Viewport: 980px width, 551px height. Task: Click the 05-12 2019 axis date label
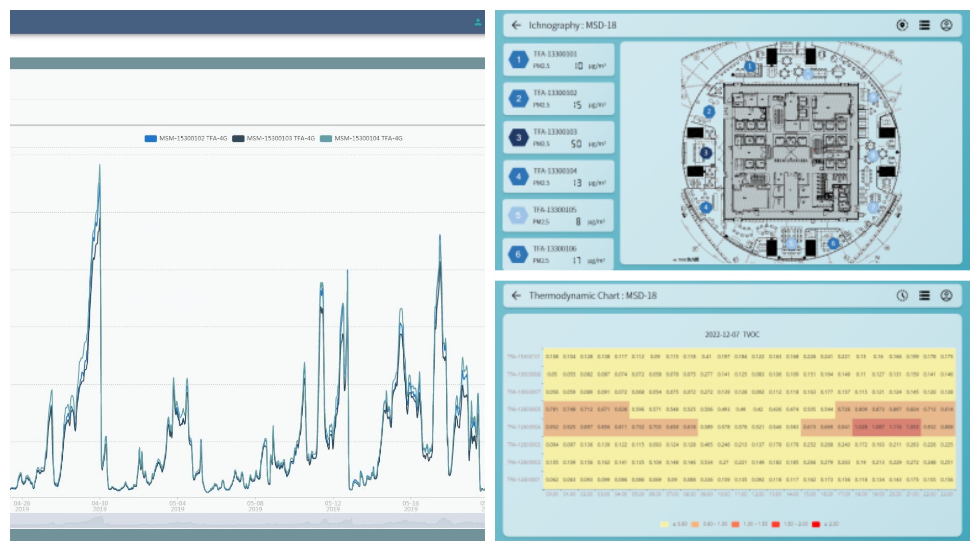tap(333, 506)
